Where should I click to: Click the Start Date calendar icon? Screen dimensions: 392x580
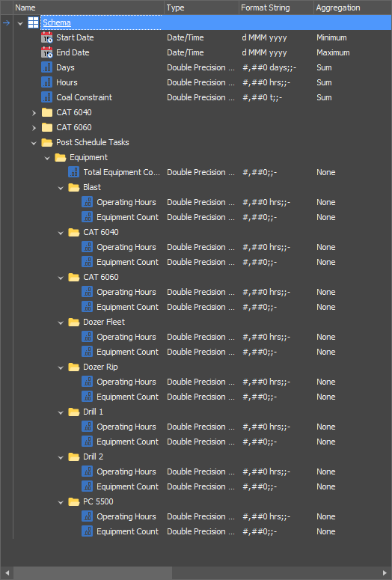coord(47,37)
